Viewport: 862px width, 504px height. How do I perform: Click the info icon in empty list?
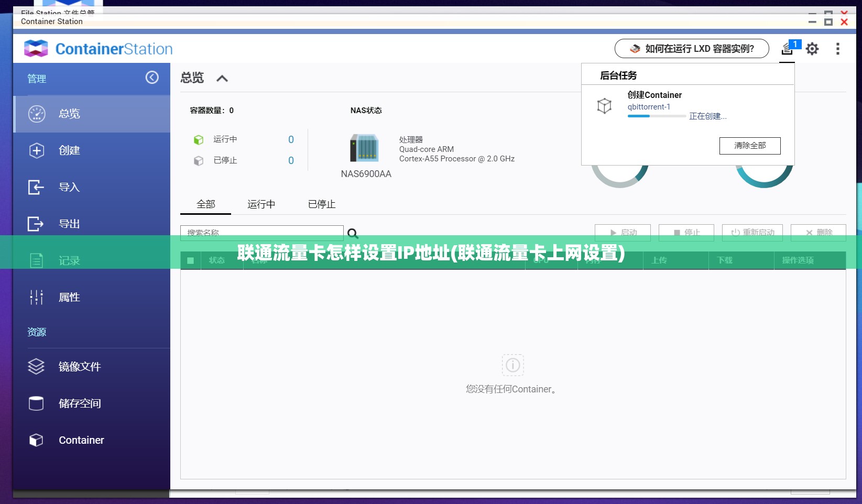point(513,365)
